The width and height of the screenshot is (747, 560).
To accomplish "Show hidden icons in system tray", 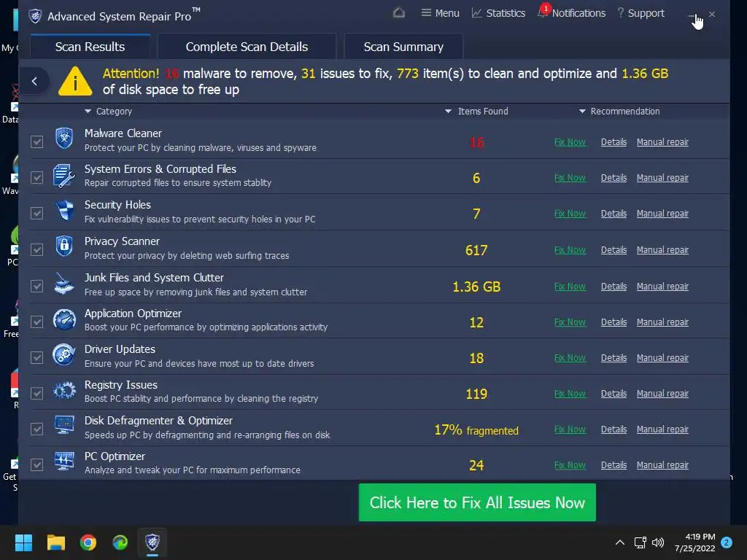I will (620, 542).
